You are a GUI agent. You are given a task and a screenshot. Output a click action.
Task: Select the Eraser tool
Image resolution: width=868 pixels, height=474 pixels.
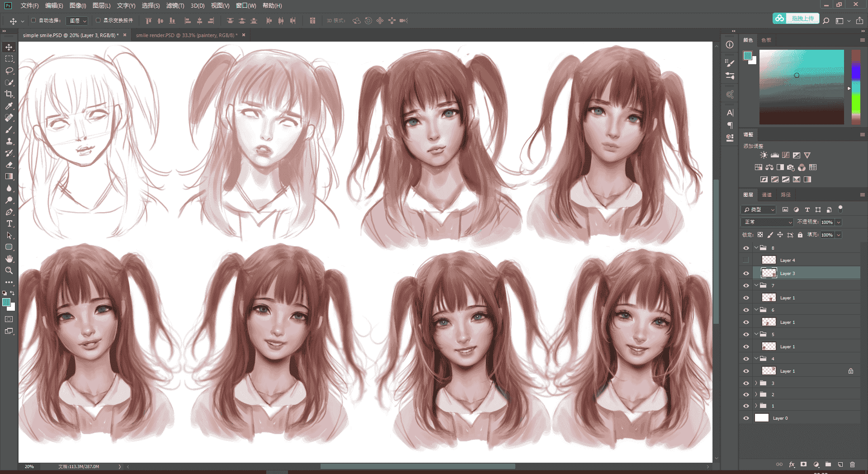coord(9,165)
